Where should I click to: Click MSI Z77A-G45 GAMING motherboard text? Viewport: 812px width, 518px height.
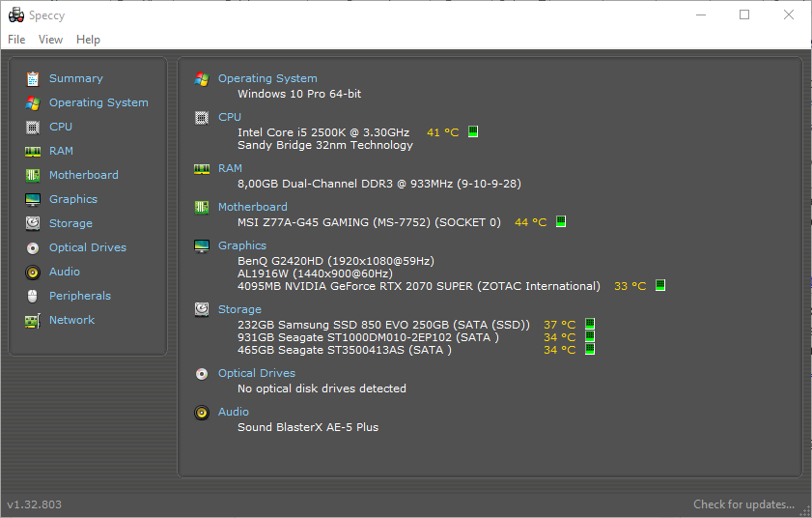pyautogui.click(x=369, y=222)
